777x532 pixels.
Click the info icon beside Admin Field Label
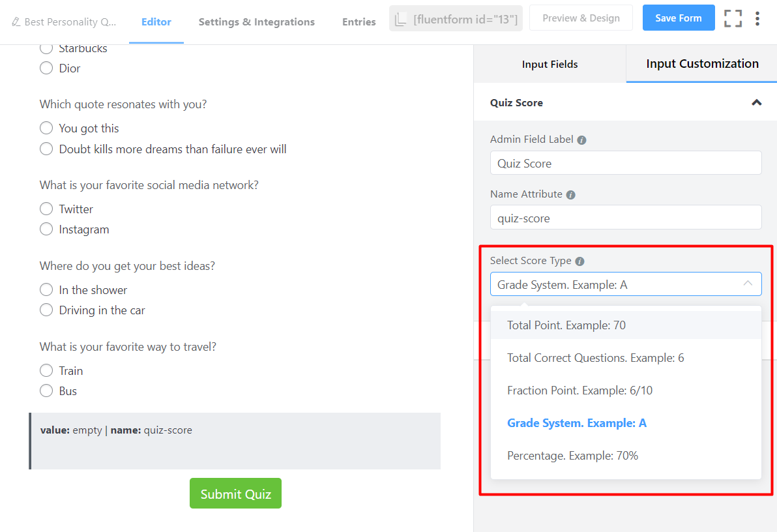point(581,140)
